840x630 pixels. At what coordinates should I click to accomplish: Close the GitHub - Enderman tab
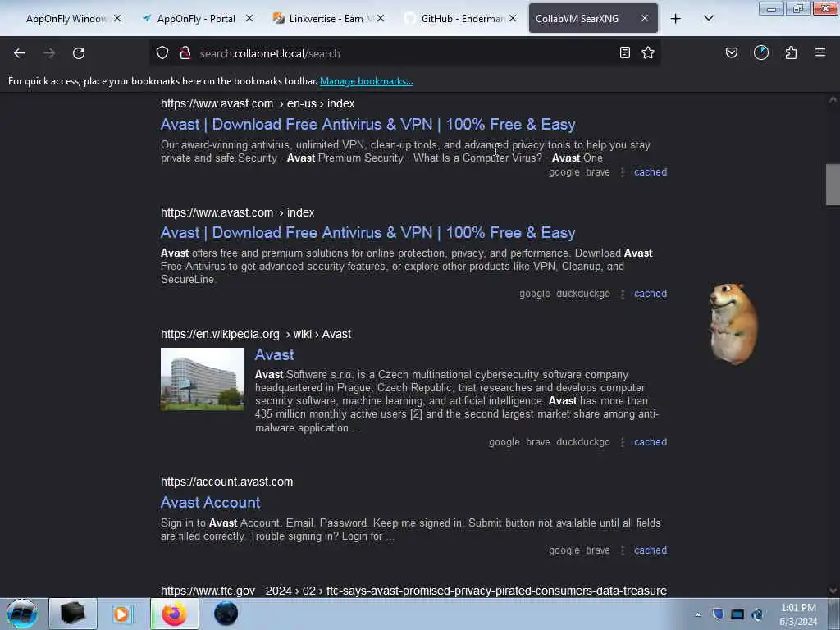[x=513, y=18]
